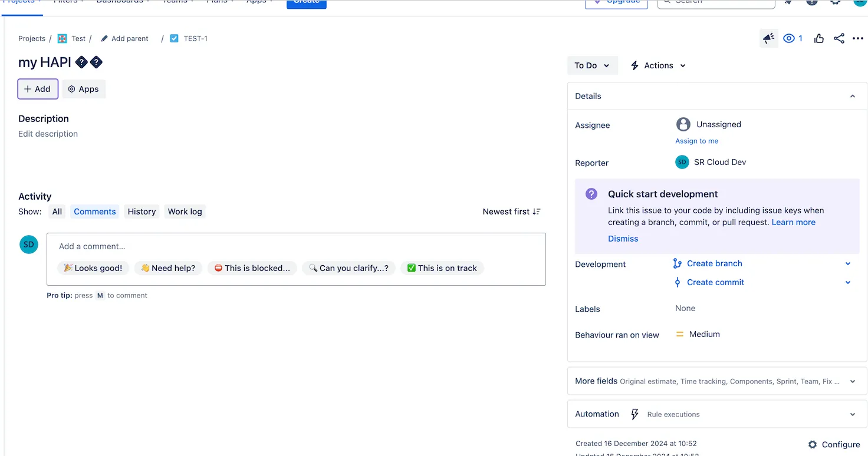Click the Configure gear icon
The height and width of the screenshot is (456, 868).
point(813,444)
